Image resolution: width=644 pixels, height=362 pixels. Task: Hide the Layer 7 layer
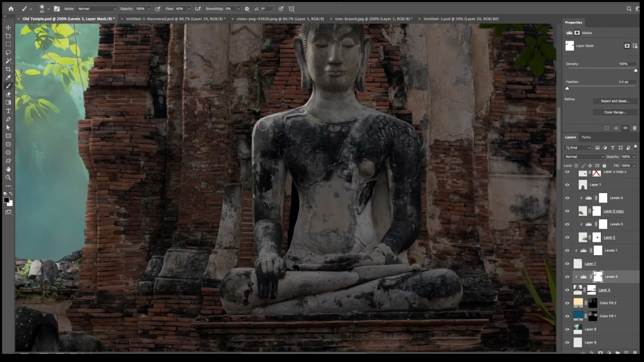pos(567,264)
